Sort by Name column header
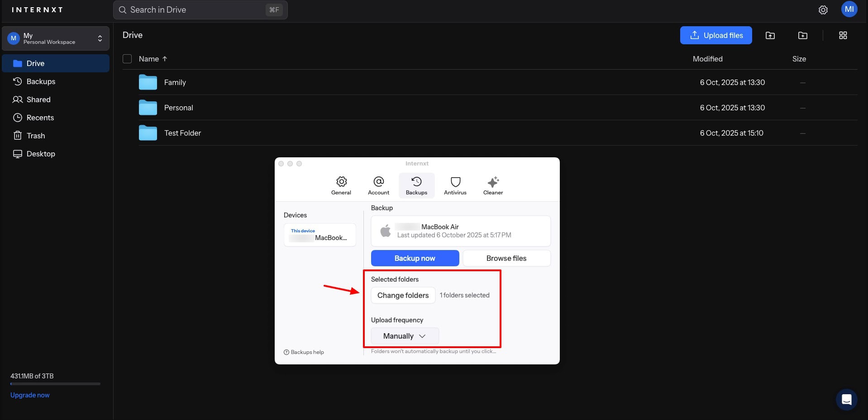 (149, 59)
